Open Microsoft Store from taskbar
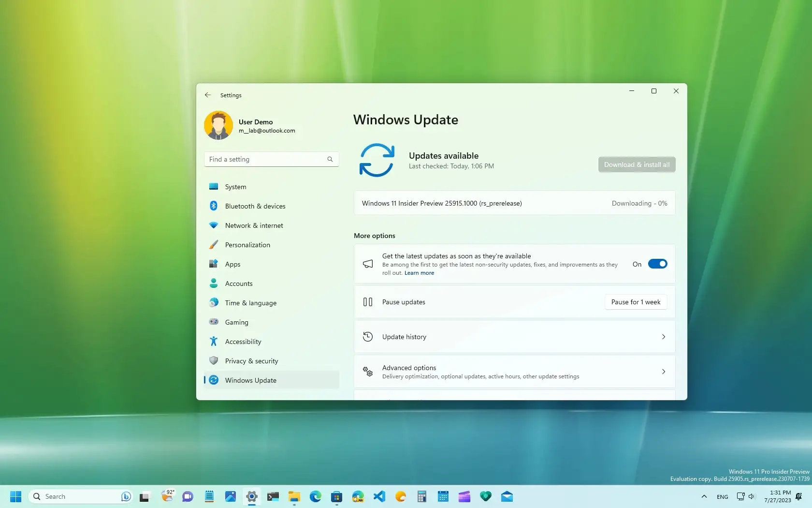Screen dimensions: 812x508 click(x=337, y=496)
